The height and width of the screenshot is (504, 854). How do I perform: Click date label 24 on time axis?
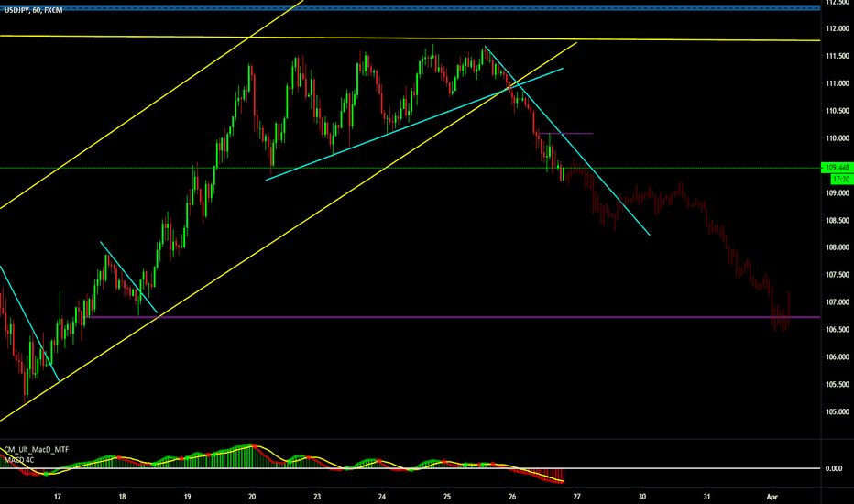click(x=382, y=497)
